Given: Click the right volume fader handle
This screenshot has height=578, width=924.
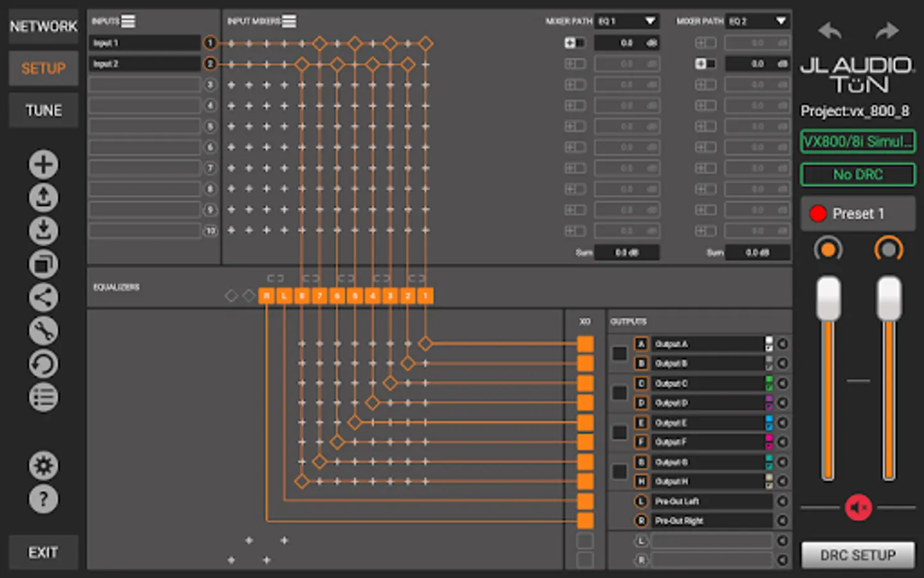Looking at the screenshot, I should pos(889,298).
